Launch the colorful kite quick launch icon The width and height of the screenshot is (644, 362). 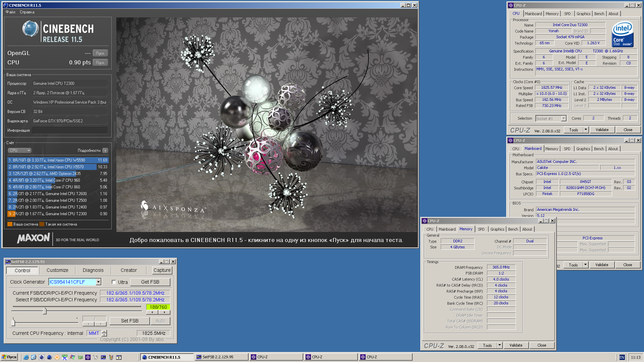(72, 357)
